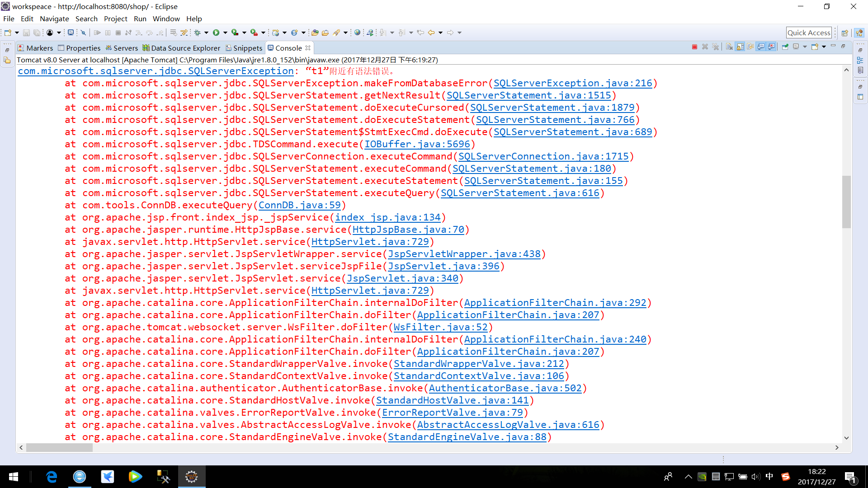Open the File menu
Viewport: 868px width, 488px height.
[x=9, y=19]
